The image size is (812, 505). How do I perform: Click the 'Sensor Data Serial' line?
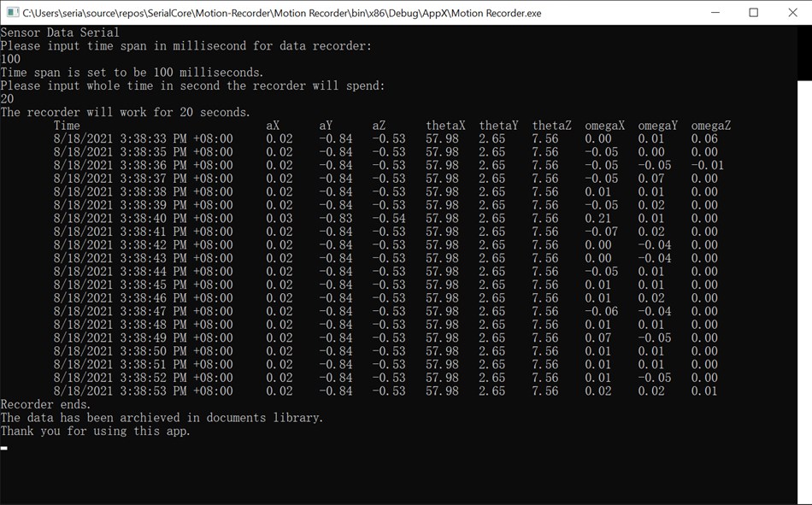(x=60, y=32)
